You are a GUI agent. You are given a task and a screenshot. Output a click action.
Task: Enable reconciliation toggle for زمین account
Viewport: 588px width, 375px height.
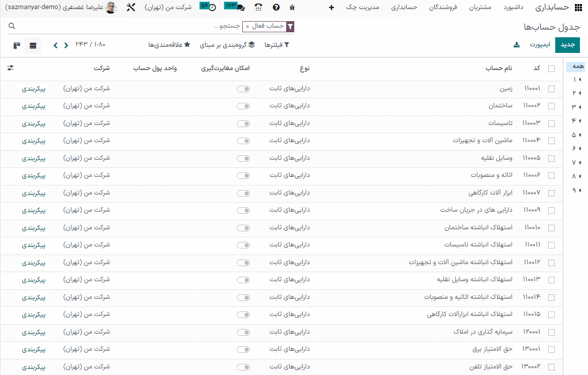tap(243, 89)
